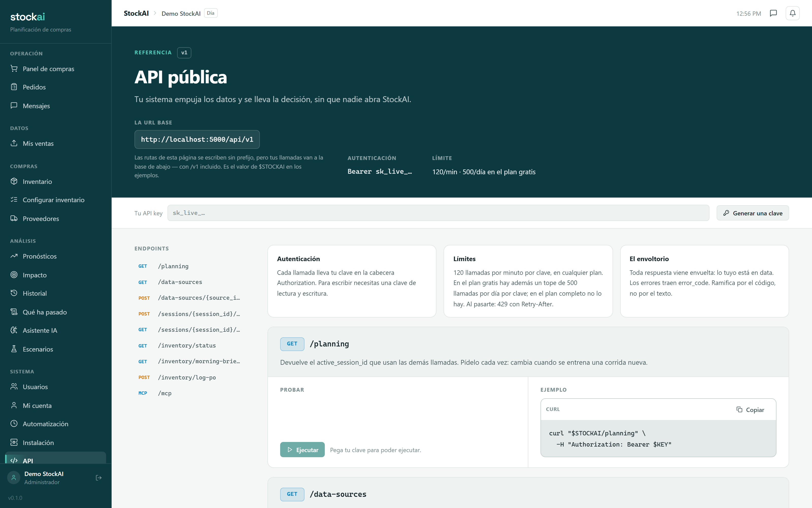Click Configurar inventario list icon
The image size is (812, 508).
(14, 200)
